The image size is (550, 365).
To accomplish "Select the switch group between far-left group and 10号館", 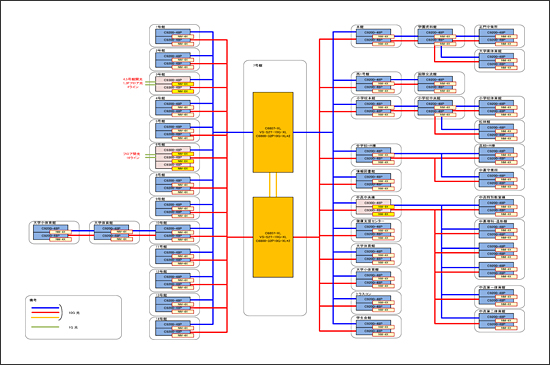I will pos(114,232).
